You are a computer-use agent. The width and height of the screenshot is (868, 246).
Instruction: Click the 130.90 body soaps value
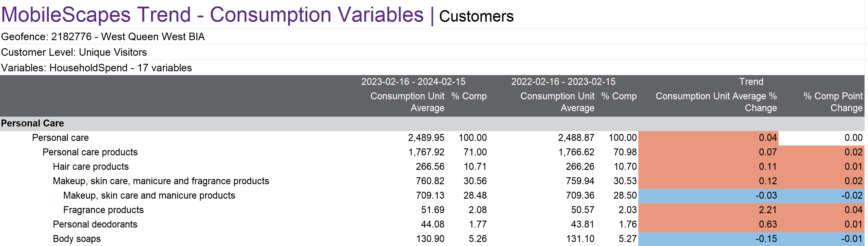point(430,239)
